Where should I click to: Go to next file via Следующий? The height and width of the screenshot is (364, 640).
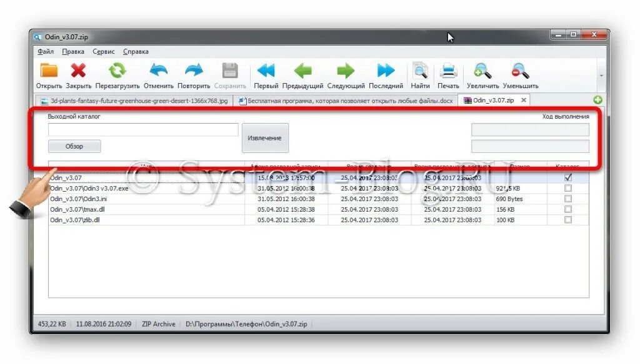tap(346, 71)
